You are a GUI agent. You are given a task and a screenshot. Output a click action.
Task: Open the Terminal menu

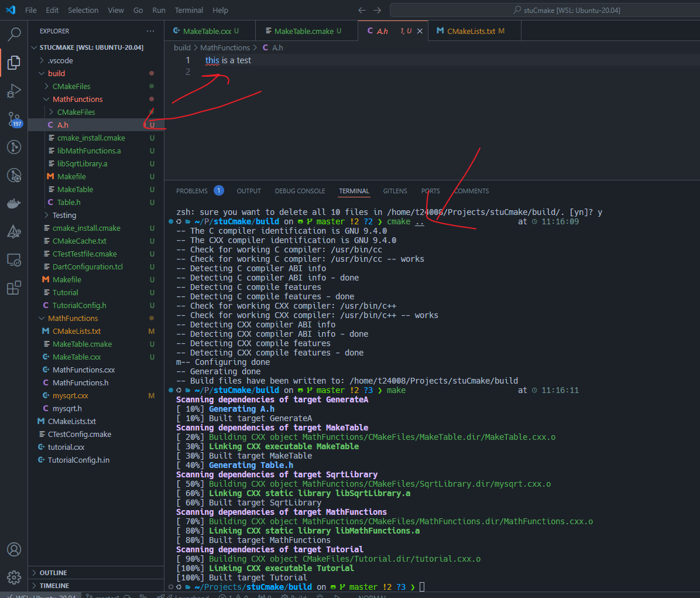tap(188, 10)
